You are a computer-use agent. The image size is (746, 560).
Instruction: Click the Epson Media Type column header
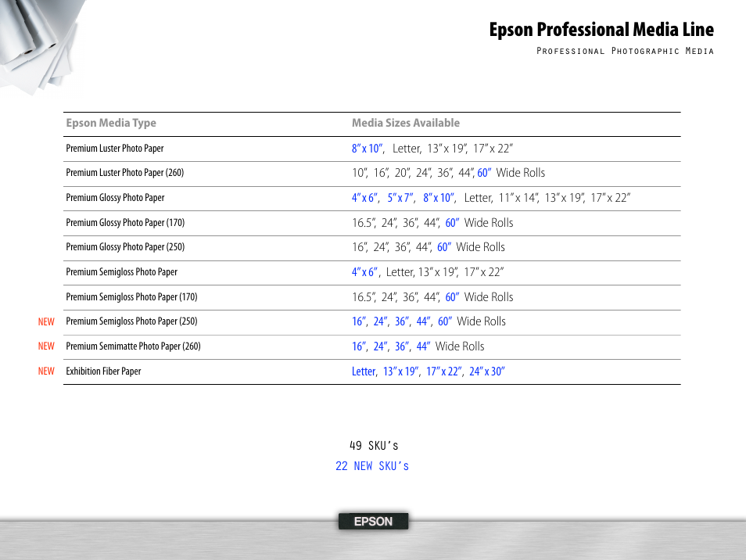click(110, 123)
